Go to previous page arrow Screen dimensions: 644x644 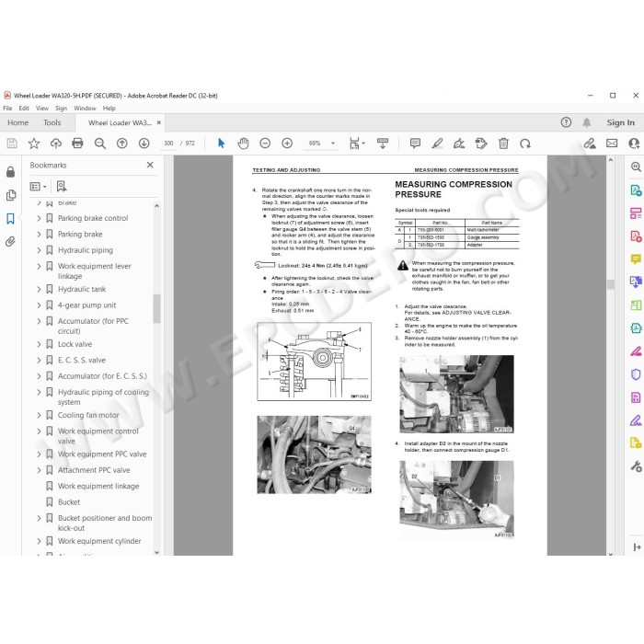click(122, 144)
